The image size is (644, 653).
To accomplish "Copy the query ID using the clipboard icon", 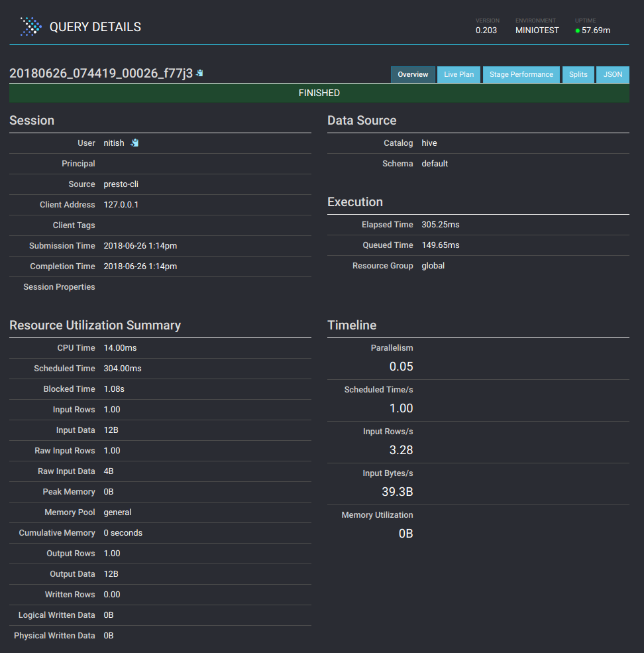I will [199, 74].
